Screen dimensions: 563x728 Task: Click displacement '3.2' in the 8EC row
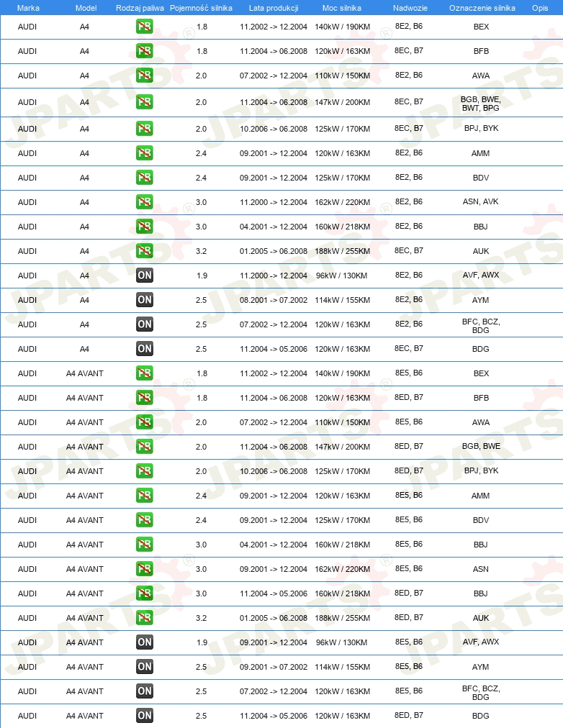(201, 251)
